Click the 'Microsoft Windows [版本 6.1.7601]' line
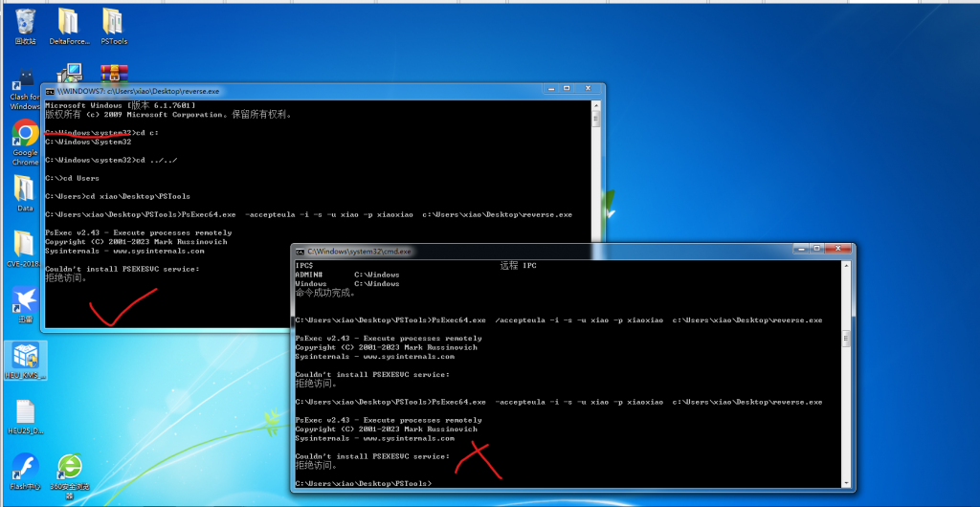980x507 pixels. [121, 105]
